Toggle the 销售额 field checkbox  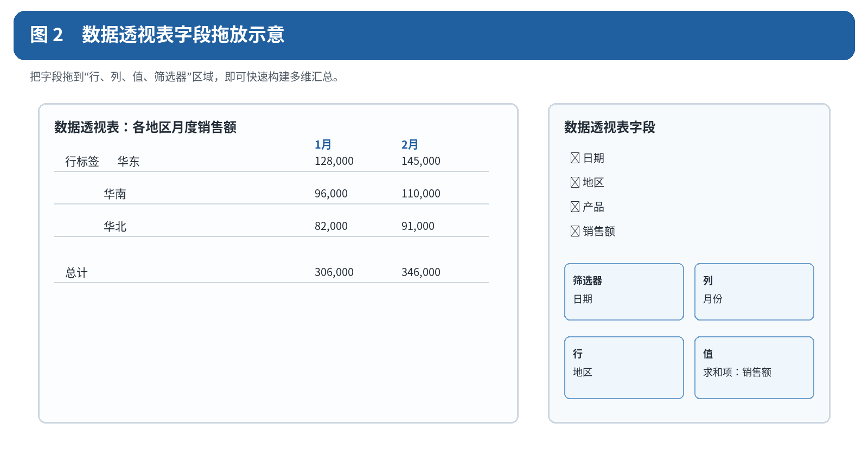click(575, 231)
